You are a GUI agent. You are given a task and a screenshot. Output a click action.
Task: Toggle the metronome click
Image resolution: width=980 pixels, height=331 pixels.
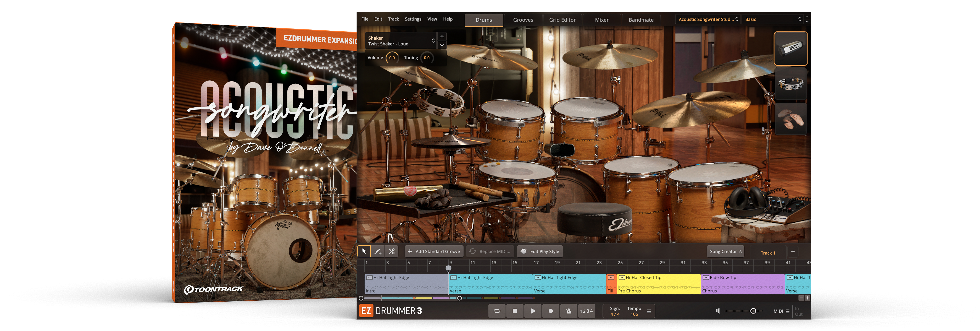pyautogui.click(x=568, y=311)
